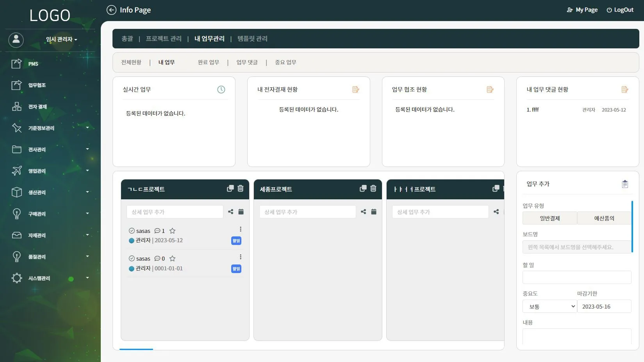The height and width of the screenshot is (362, 644).
Task: Open edit icon in 내 전자결재 현황 card
Action: 356,89
